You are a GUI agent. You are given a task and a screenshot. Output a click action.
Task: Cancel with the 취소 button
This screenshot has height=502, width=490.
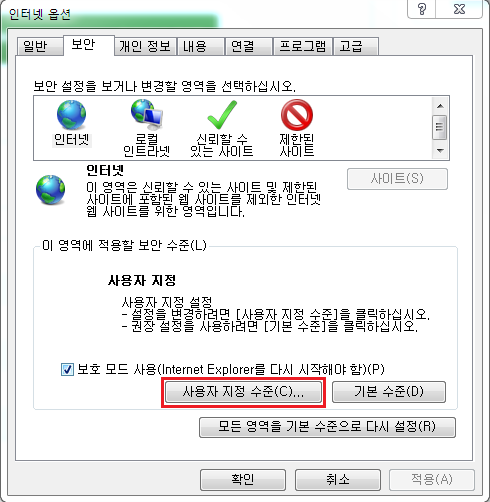(338, 480)
